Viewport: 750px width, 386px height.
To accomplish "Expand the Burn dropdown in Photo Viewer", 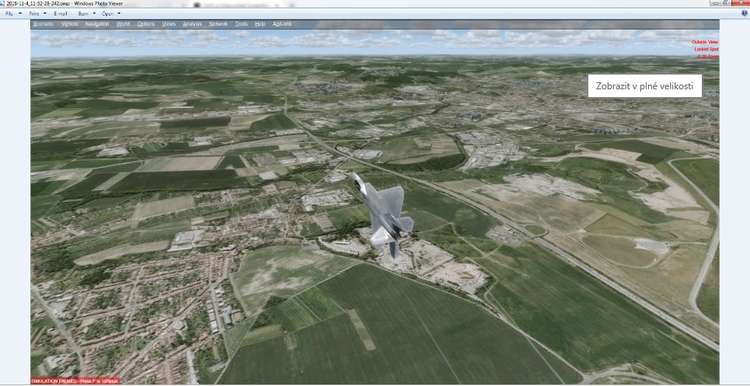I will pyautogui.click(x=86, y=13).
